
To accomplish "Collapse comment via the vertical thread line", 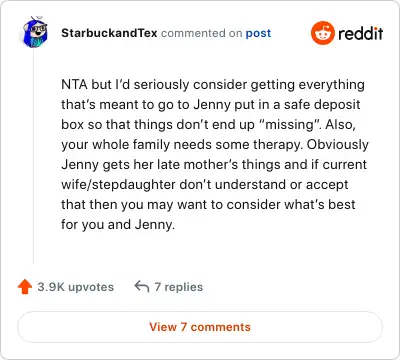I will click(x=33, y=157).
